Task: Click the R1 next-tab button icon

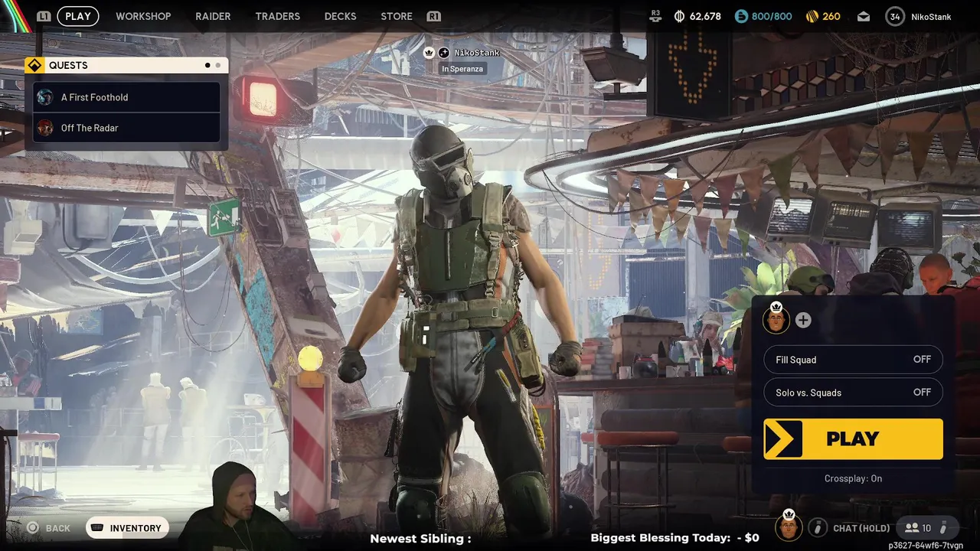Action: click(x=433, y=16)
